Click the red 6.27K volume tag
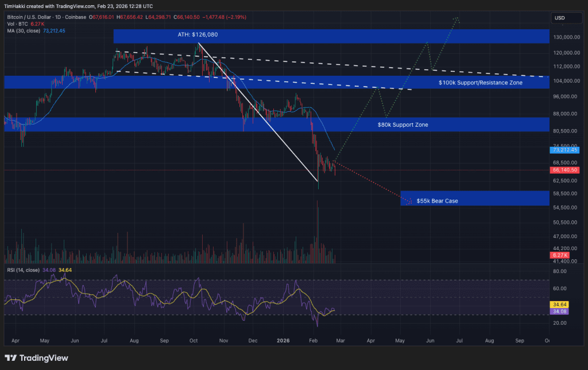Image resolution: width=588 pixels, height=370 pixels. tap(559, 255)
